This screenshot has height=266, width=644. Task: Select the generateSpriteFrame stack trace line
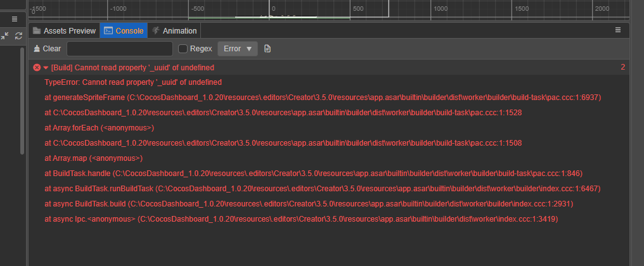[323, 98]
